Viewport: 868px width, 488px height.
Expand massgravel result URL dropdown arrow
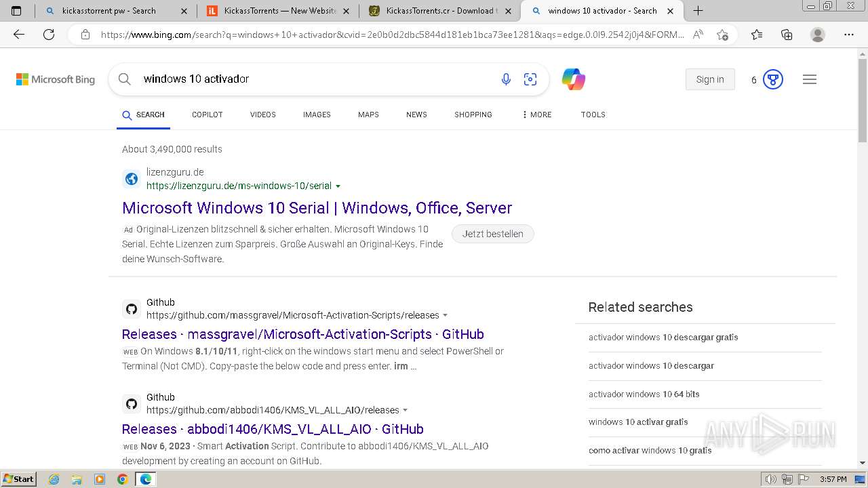tap(446, 315)
